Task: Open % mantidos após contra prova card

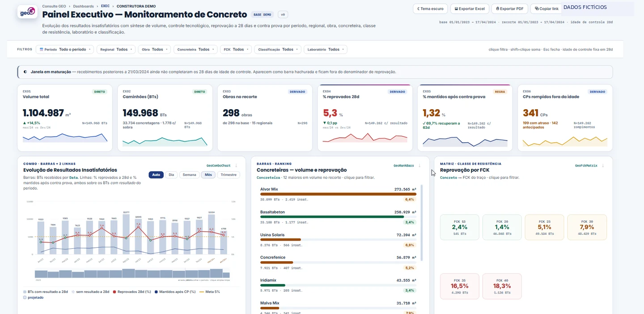Action: [x=465, y=118]
